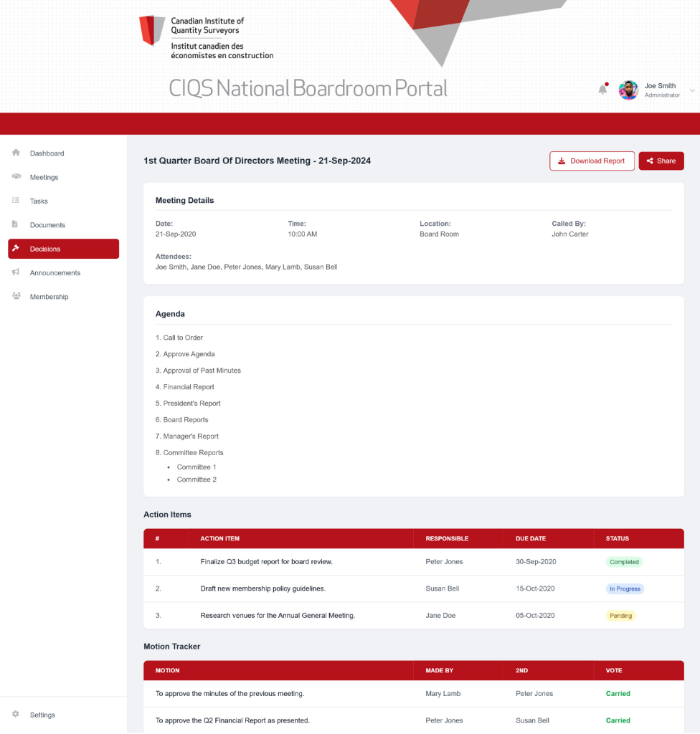
Task: Open the Decisions menu item
Action: click(x=63, y=249)
